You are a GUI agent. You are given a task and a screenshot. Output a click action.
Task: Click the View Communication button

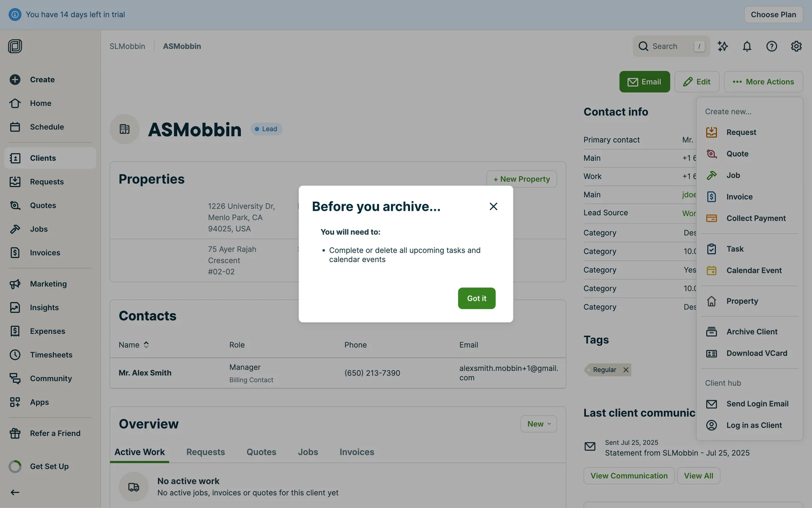click(629, 475)
